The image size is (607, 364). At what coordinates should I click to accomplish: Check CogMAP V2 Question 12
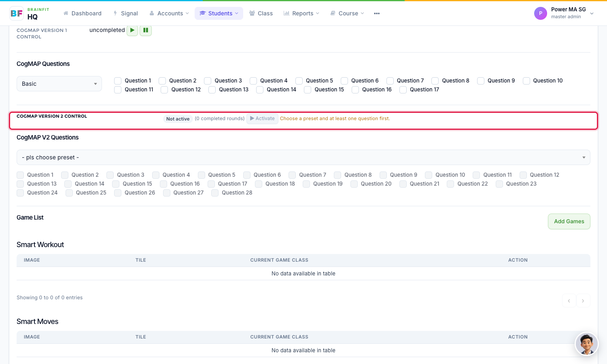point(523,175)
